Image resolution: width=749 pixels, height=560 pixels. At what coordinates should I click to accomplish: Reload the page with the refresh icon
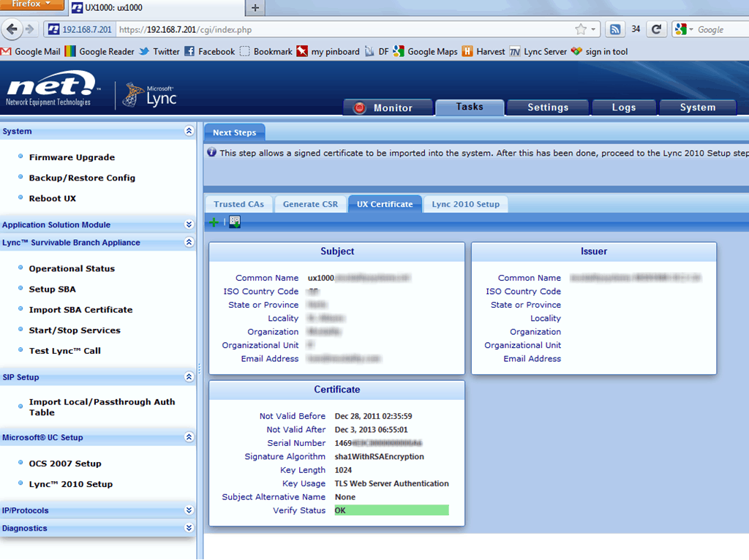[657, 29]
